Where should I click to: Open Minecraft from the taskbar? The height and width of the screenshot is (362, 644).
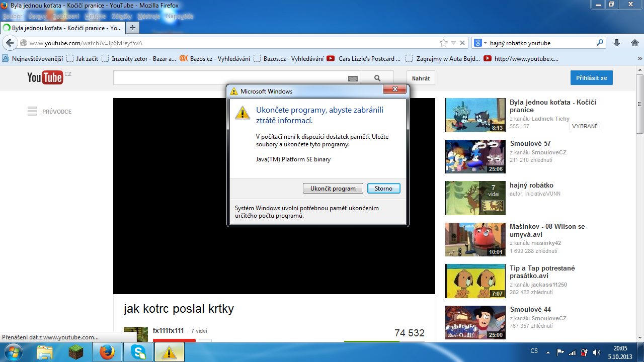pos(76,352)
